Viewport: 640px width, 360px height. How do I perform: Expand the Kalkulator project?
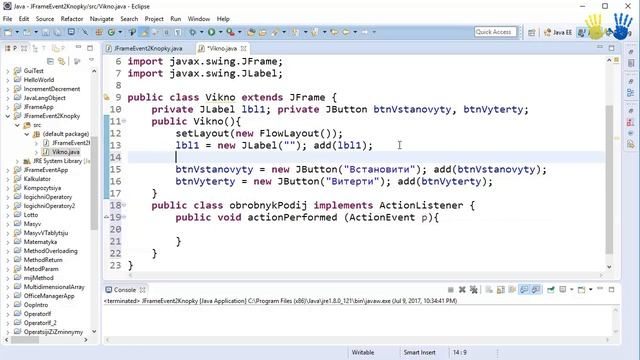(7, 179)
